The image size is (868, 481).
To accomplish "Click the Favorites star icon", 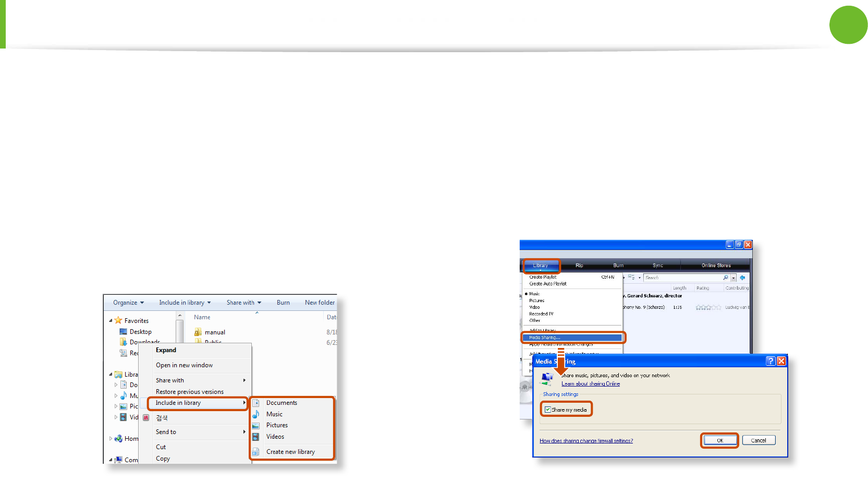I will click(x=118, y=320).
